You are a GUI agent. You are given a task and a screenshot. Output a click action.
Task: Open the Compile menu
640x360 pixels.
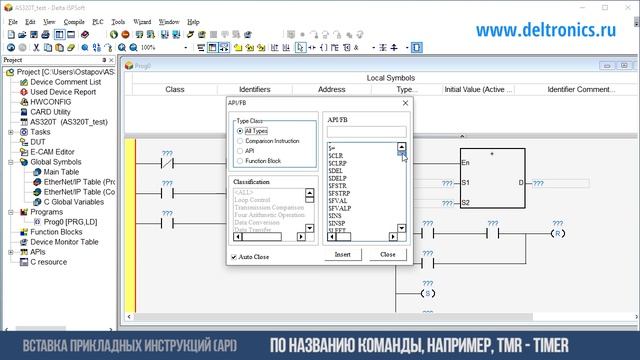74,22
